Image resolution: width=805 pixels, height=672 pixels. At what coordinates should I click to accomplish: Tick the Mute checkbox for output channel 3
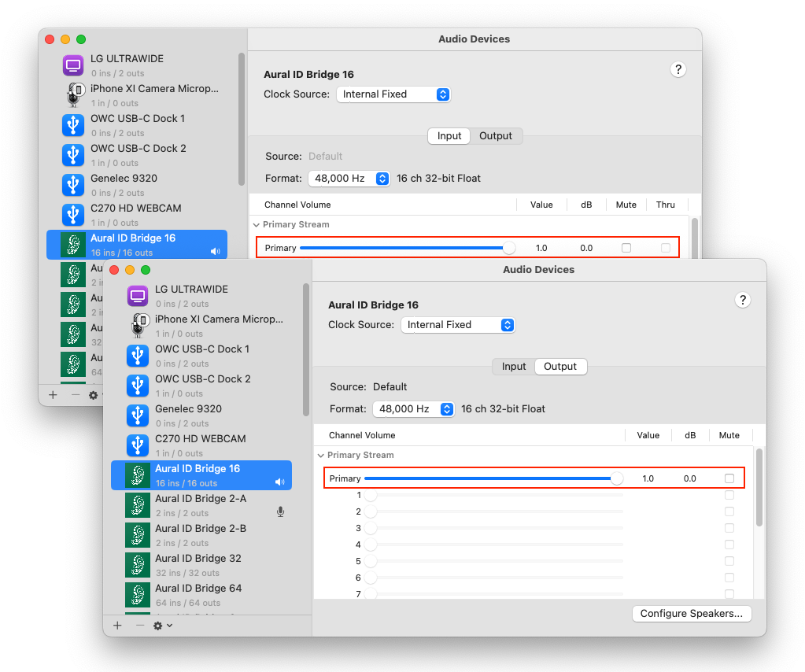click(x=729, y=528)
